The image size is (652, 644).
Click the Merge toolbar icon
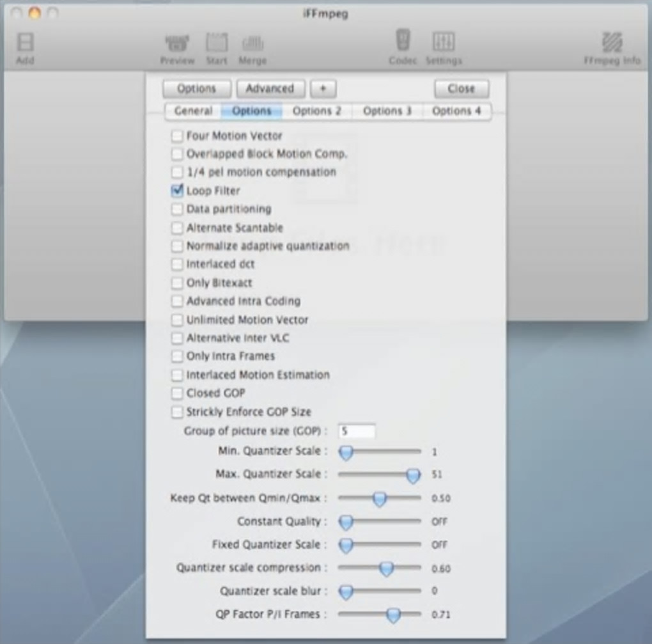tap(252, 49)
